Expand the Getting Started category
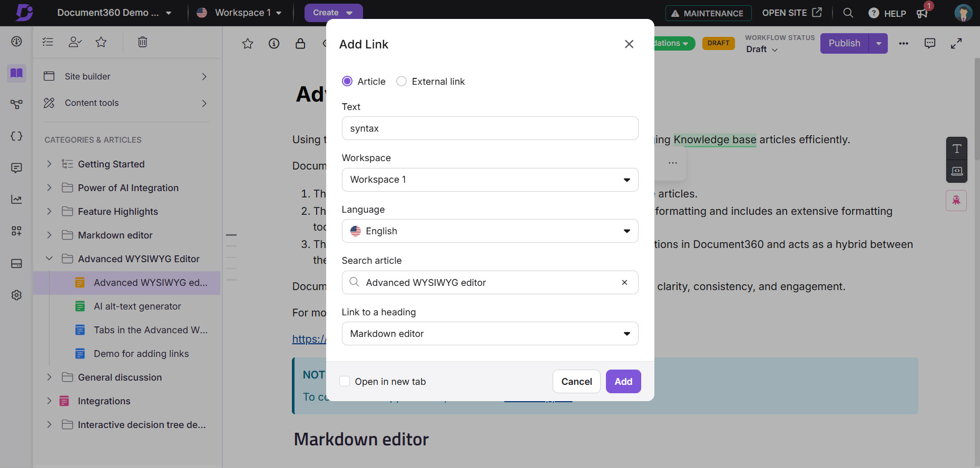The width and height of the screenshot is (980, 468). point(49,164)
